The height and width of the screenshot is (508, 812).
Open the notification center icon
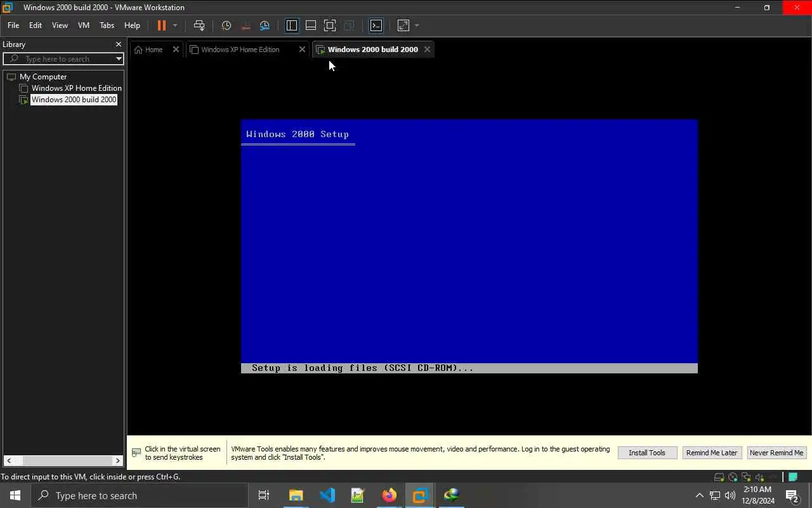tap(792, 495)
